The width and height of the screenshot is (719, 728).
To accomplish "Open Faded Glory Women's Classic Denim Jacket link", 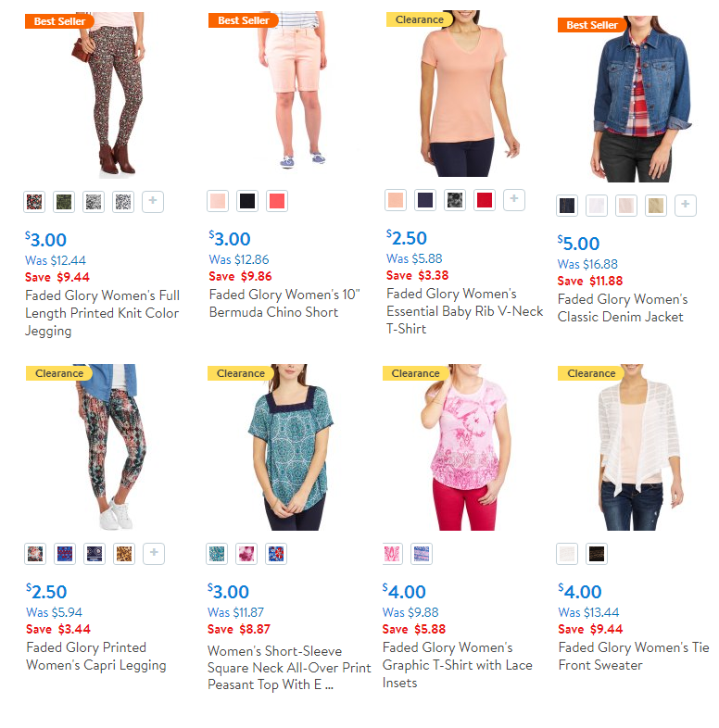I will [x=623, y=308].
